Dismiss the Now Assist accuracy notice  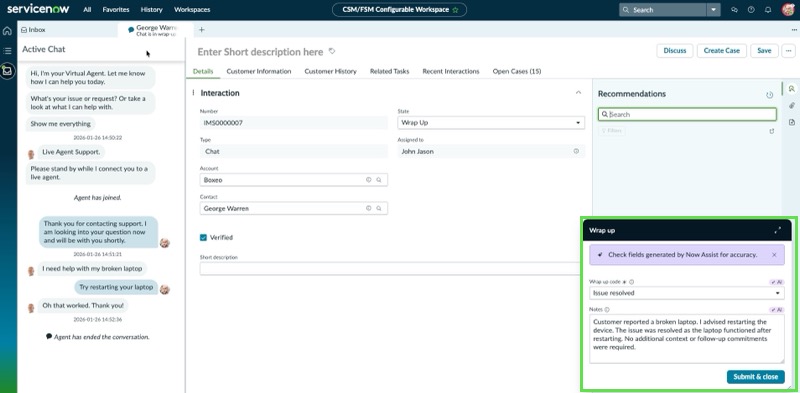(774, 254)
